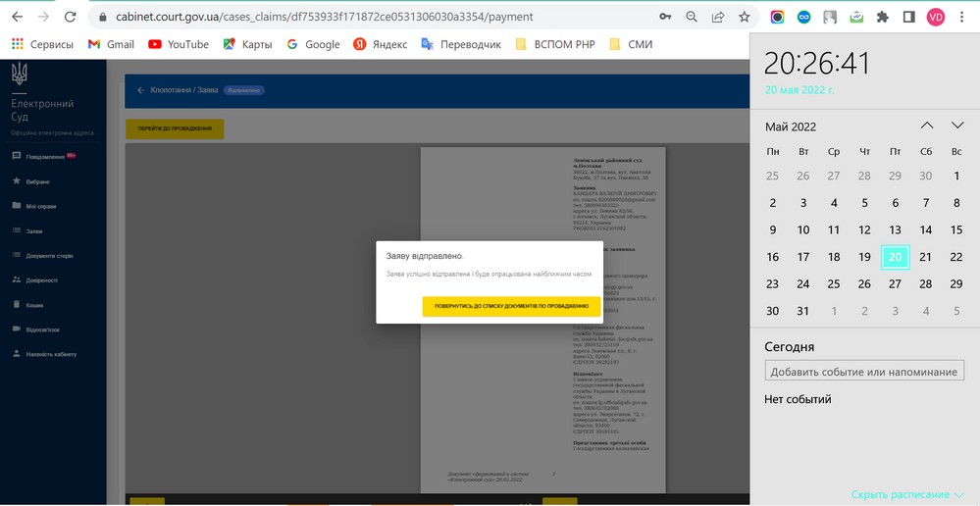The height and width of the screenshot is (506, 980).
Task: Bookmark this page with the star icon
Action: (744, 17)
